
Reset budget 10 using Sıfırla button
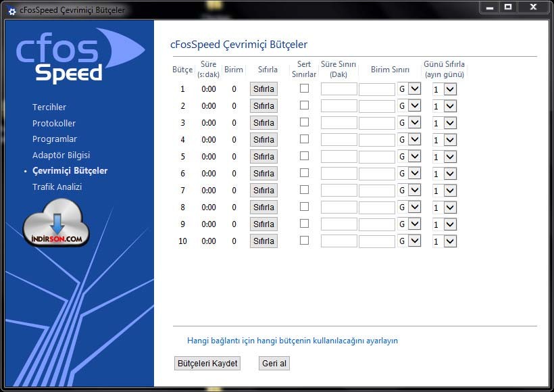point(263,241)
